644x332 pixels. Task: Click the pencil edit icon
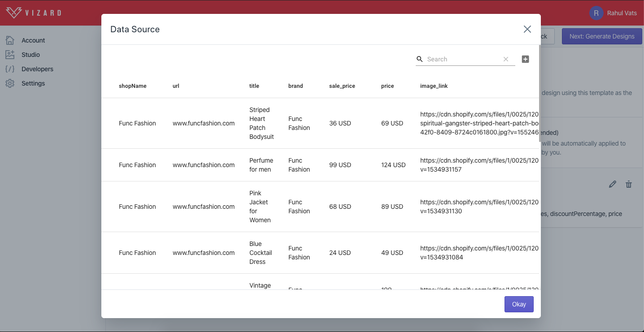click(x=613, y=184)
